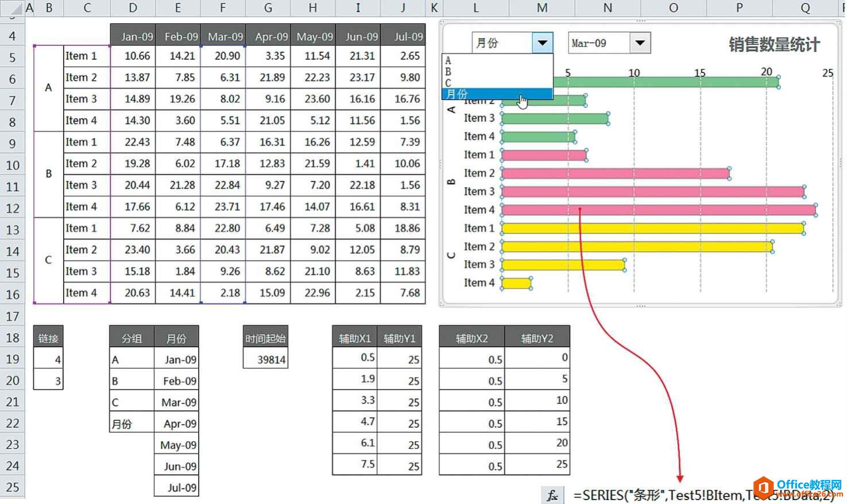847x504 pixels.
Task: Select cell with value 22.96
Action: click(313, 293)
